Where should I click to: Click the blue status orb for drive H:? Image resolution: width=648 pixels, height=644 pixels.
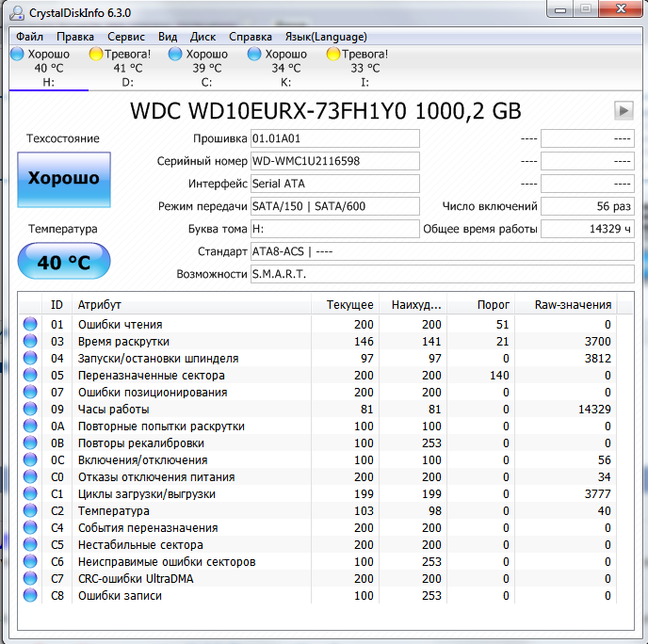[x=16, y=55]
